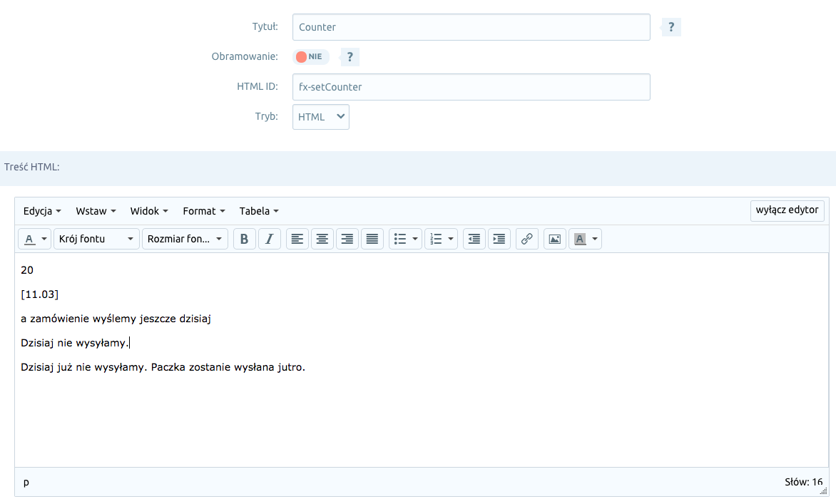The height and width of the screenshot is (504, 836).
Task: Decrease the indent
Action: tap(474, 240)
